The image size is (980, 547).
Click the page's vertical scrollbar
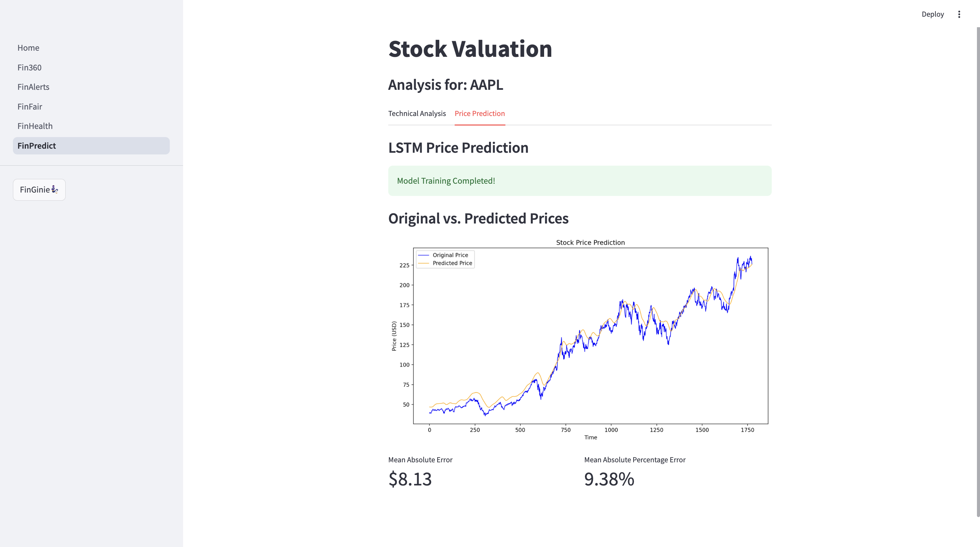pos(978,266)
